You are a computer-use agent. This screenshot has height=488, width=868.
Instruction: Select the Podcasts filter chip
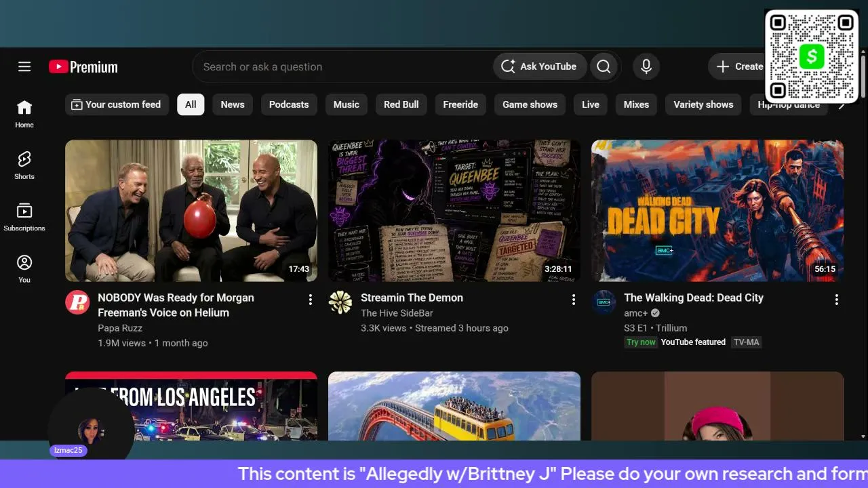[x=289, y=104]
